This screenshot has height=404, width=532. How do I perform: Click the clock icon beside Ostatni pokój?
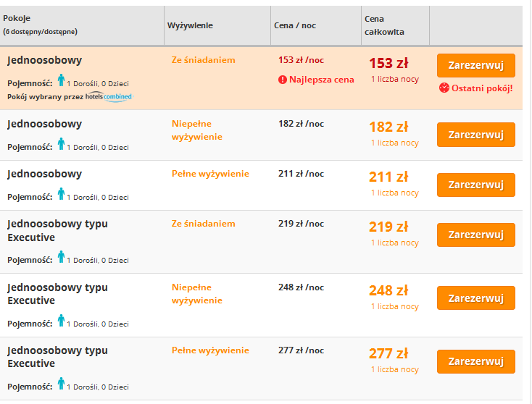tap(444, 88)
